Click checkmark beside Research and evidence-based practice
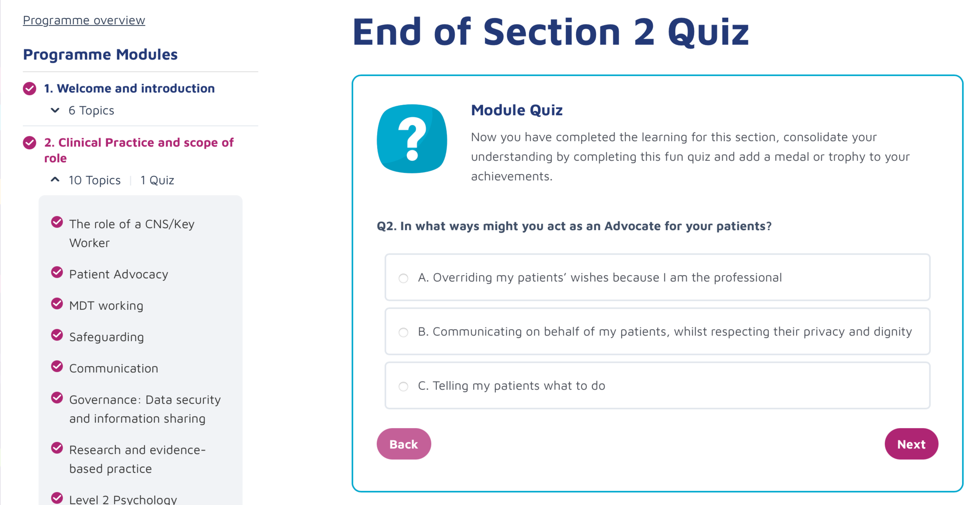This screenshot has height=505, width=980. coord(57,448)
